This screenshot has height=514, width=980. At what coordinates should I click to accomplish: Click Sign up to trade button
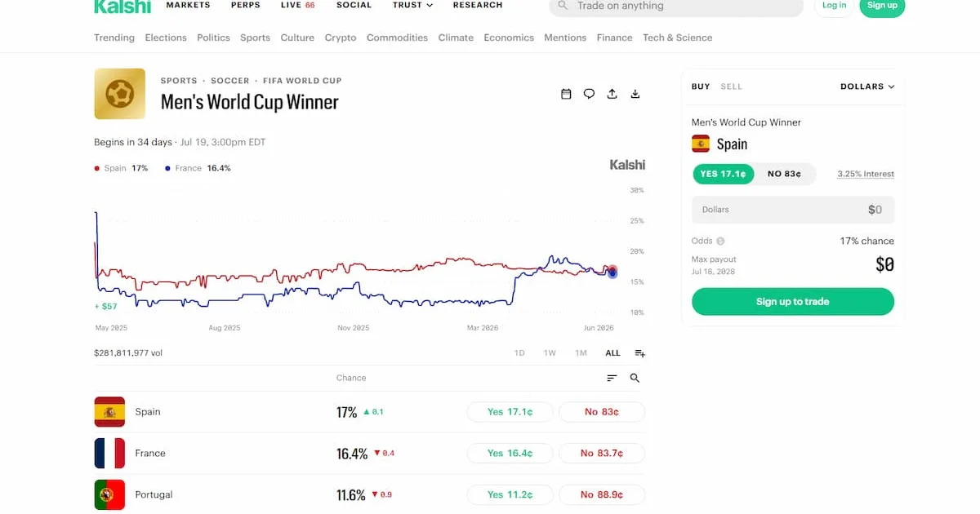pos(793,301)
